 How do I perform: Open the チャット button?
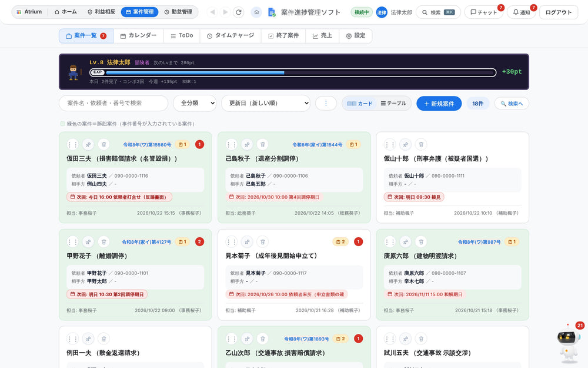click(x=484, y=12)
